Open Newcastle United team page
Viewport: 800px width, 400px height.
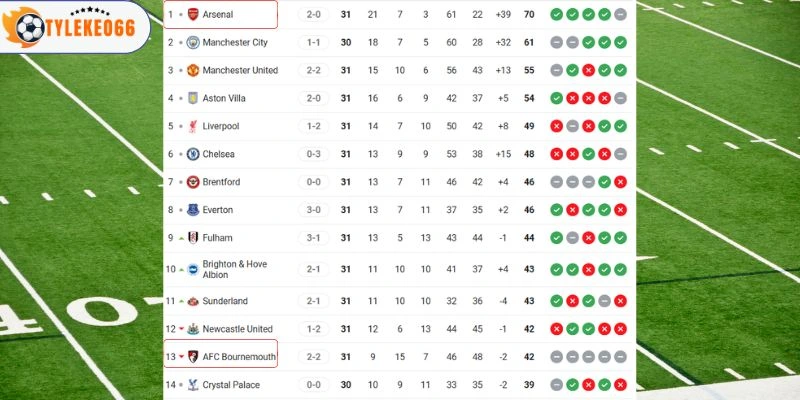[x=237, y=329]
